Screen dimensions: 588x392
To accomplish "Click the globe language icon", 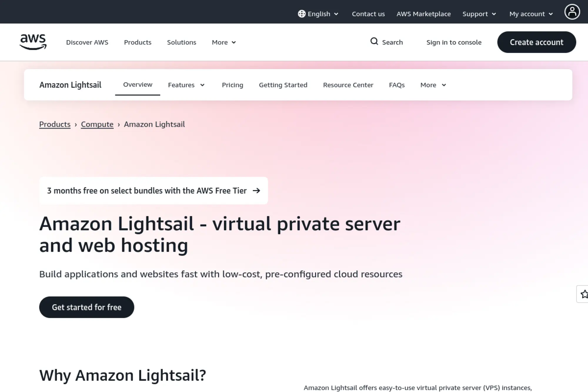I will click(302, 14).
